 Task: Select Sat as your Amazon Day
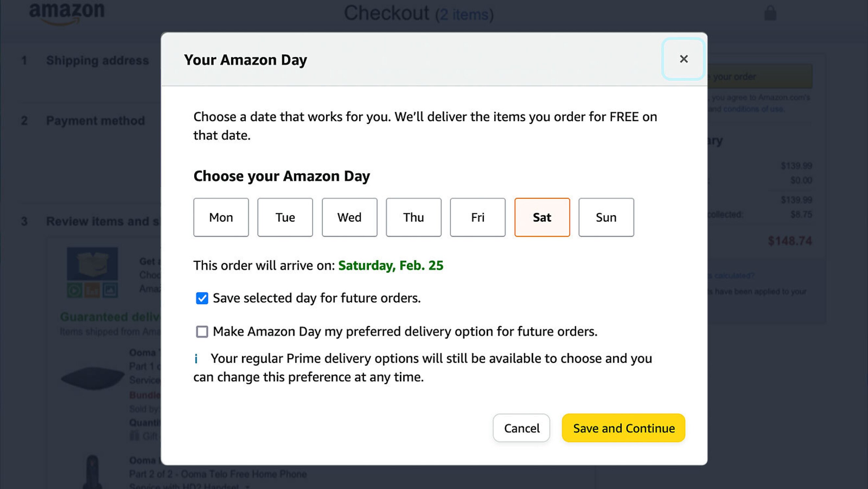coord(542,217)
